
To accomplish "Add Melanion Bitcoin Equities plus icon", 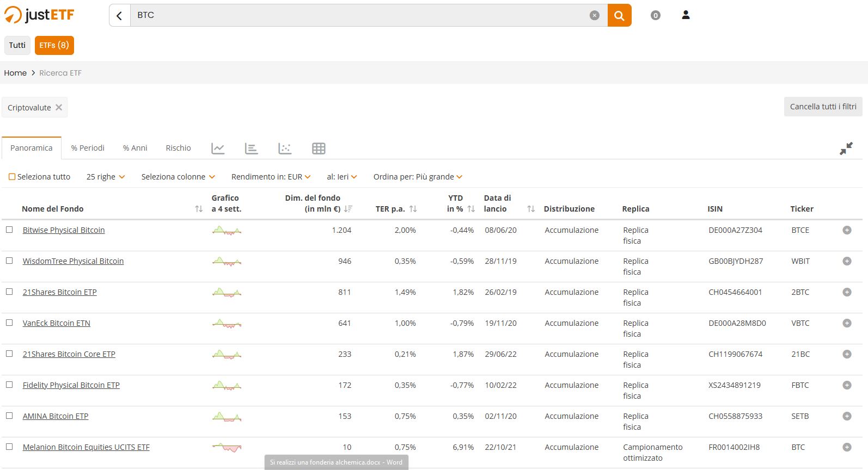I will [847, 447].
